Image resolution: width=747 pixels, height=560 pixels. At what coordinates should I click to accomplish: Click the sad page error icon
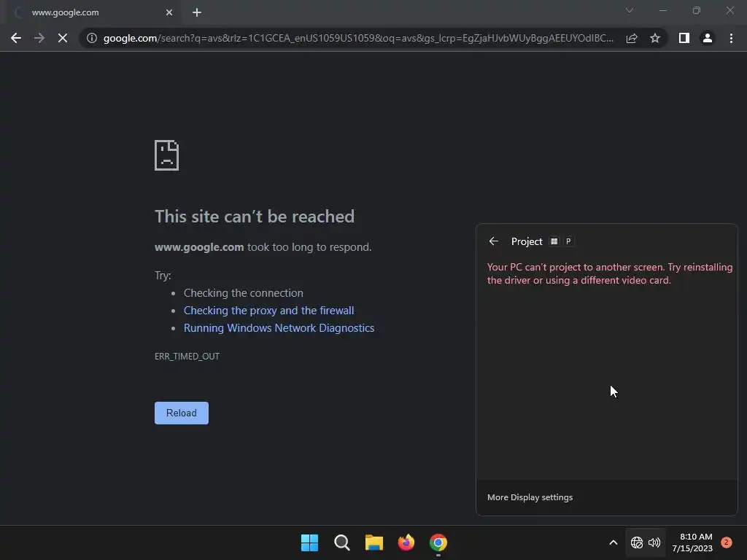point(167,155)
